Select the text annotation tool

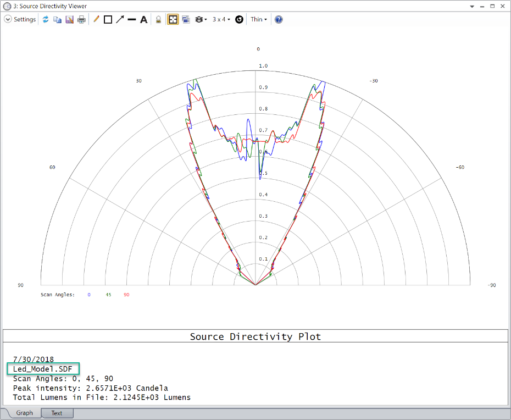(143, 19)
